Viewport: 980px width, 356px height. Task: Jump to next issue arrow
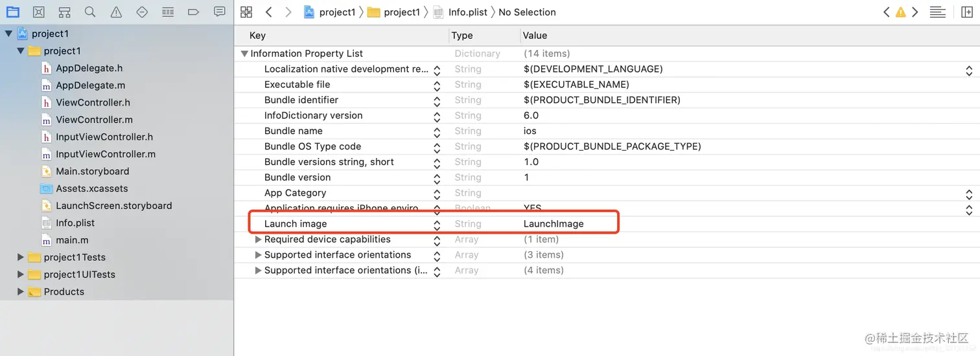915,12
